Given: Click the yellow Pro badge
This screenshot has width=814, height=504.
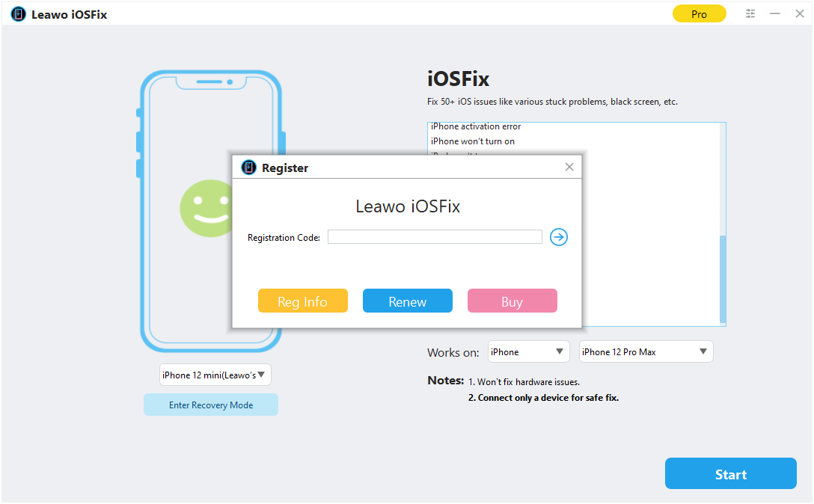Looking at the screenshot, I should coord(700,14).
